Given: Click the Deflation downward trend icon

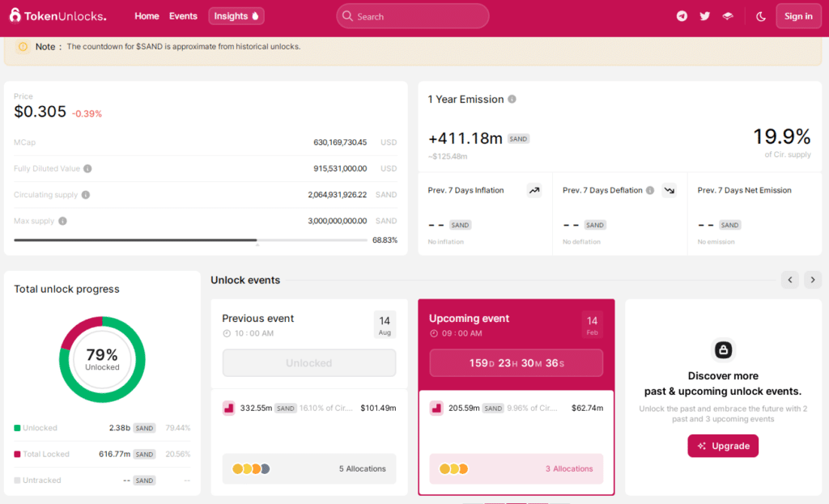Looking at the screenshot, I should coord(670,190).
